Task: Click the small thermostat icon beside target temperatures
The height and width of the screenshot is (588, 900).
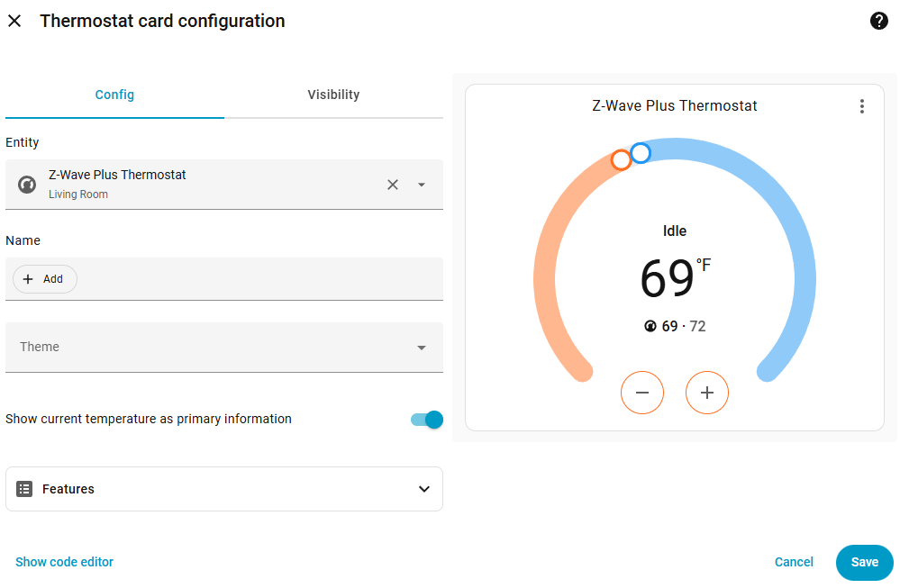Action: tap(650, 326)
